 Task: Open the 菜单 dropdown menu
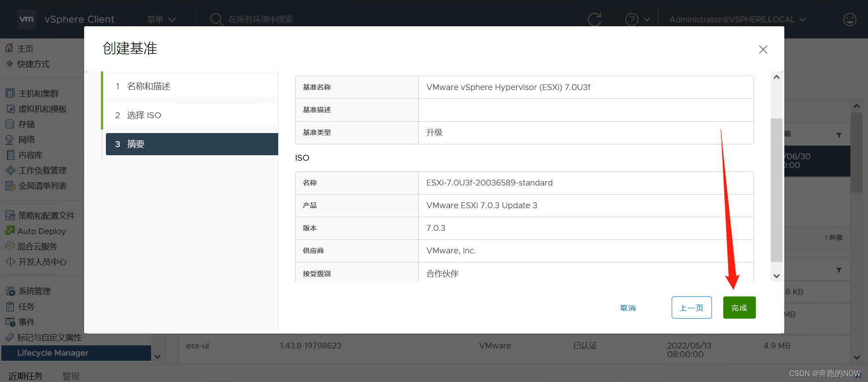pyautogui.click(x=161, y=19)
